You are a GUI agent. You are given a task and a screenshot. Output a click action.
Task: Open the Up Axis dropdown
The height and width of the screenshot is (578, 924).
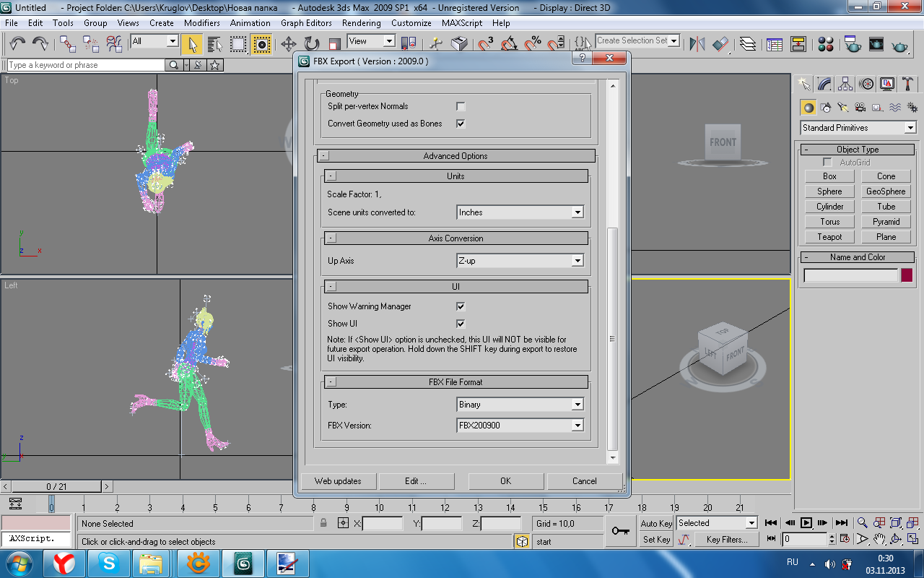pyautogui.click(x=520, y=261)
